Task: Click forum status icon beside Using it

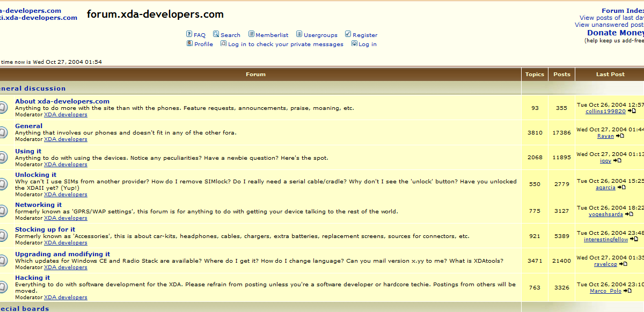Action: (3, 157)
